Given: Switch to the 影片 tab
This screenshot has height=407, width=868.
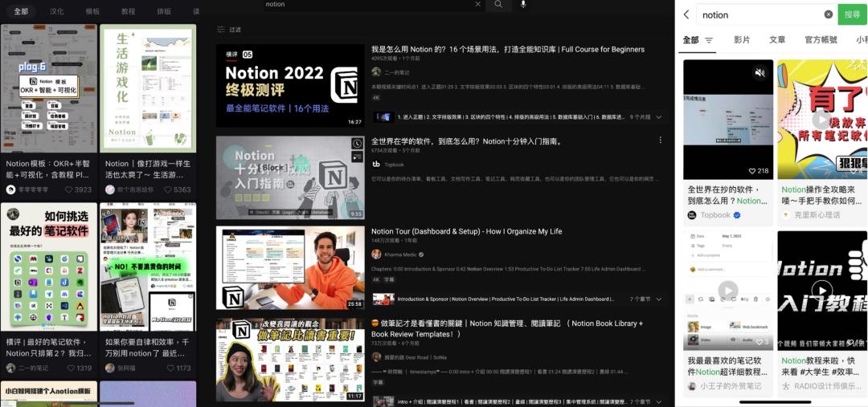Looking at the screenshot, I should pyautogui.click(x=742, y=40).
